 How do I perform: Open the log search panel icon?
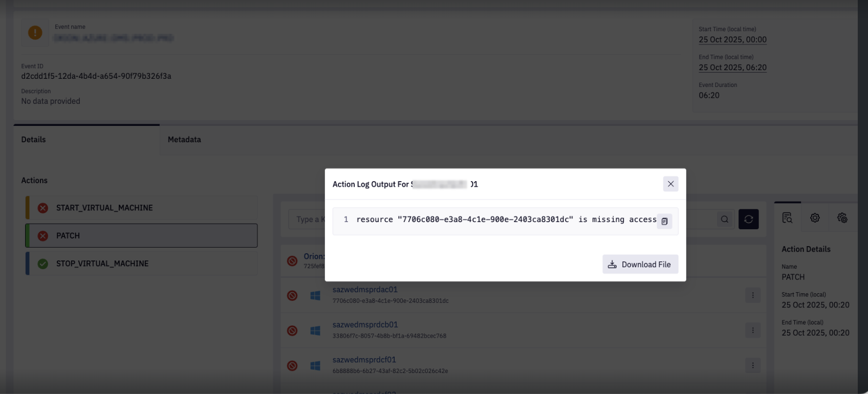787,218
